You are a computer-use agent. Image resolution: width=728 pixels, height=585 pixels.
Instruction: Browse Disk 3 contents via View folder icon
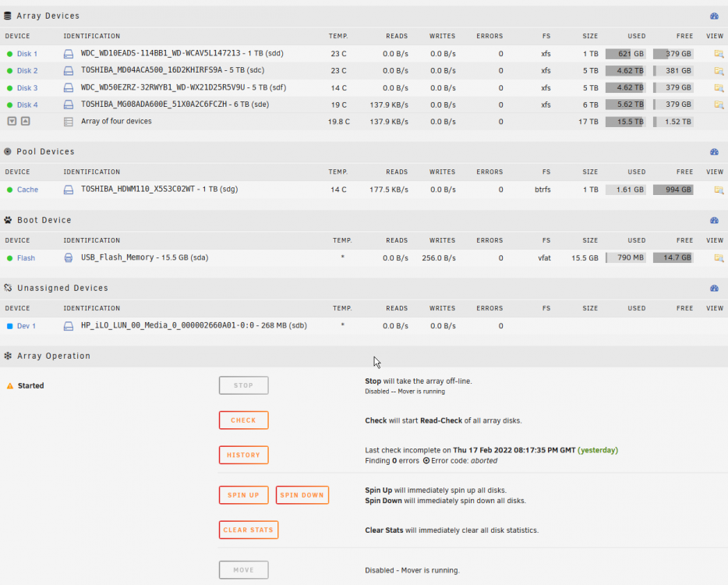click(x=719, y=88)
